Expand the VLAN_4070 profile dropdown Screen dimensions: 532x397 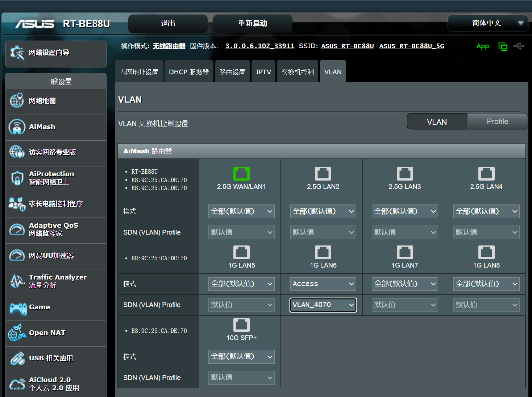point(323,305)
